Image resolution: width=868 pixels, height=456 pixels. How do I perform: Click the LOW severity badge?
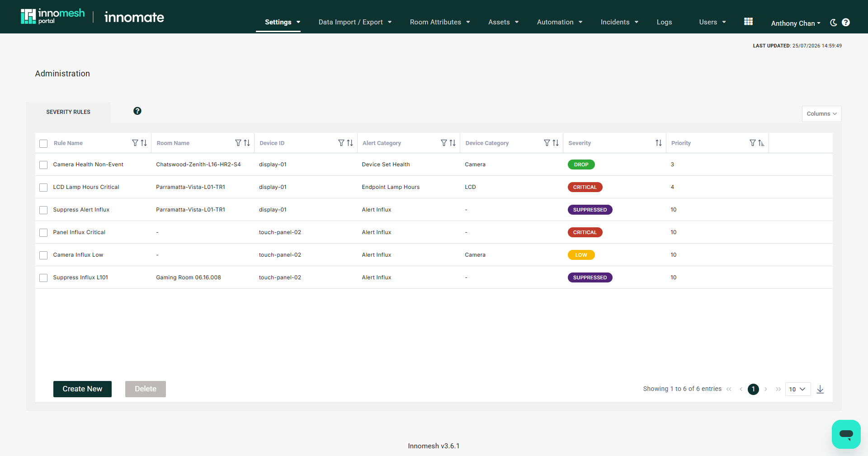point(581,255)
